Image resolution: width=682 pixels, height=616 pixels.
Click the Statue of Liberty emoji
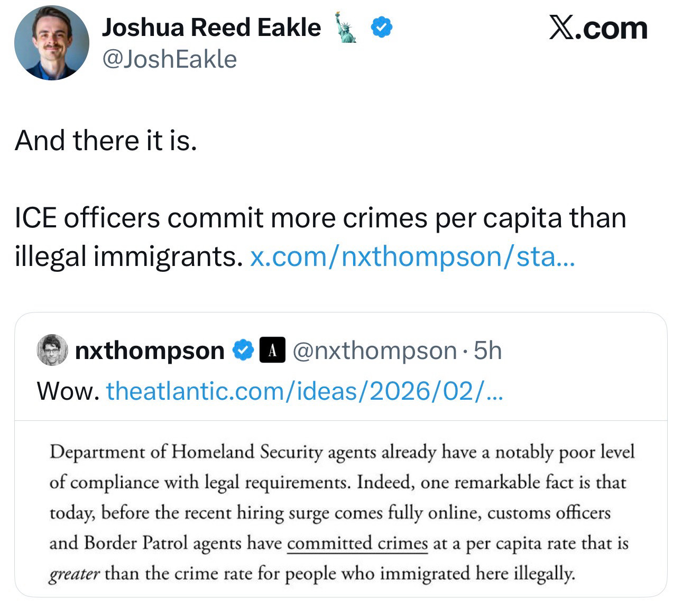point(346,27)
